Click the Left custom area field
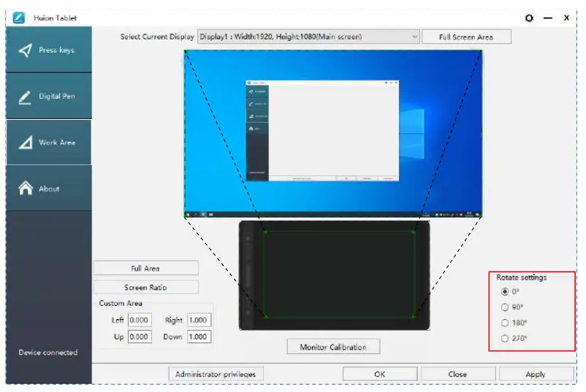This screenshot has width=586, height=392. 140,320
